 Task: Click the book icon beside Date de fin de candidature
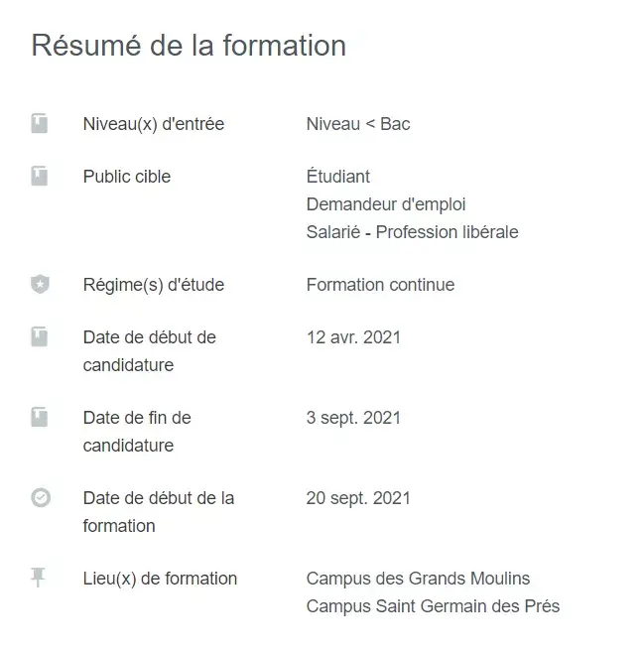click(39, 418)
